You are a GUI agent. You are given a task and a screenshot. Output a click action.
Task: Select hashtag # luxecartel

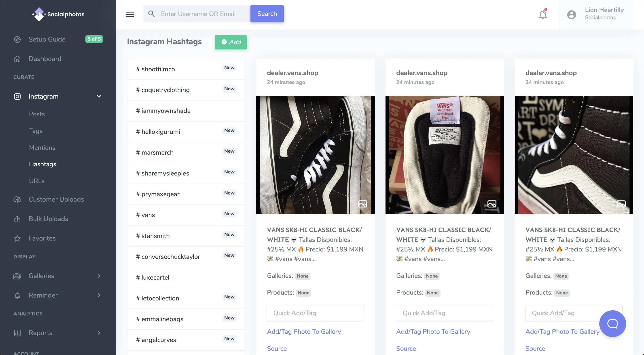(186, 277)
